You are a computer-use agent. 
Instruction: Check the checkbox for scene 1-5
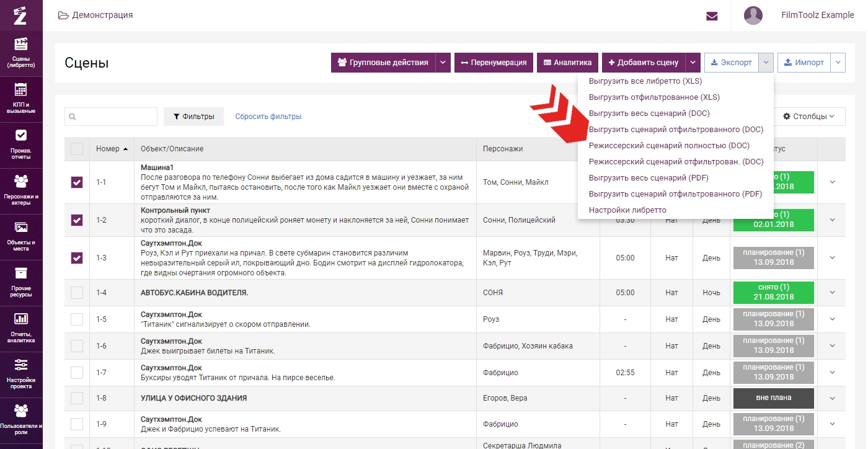77,319
